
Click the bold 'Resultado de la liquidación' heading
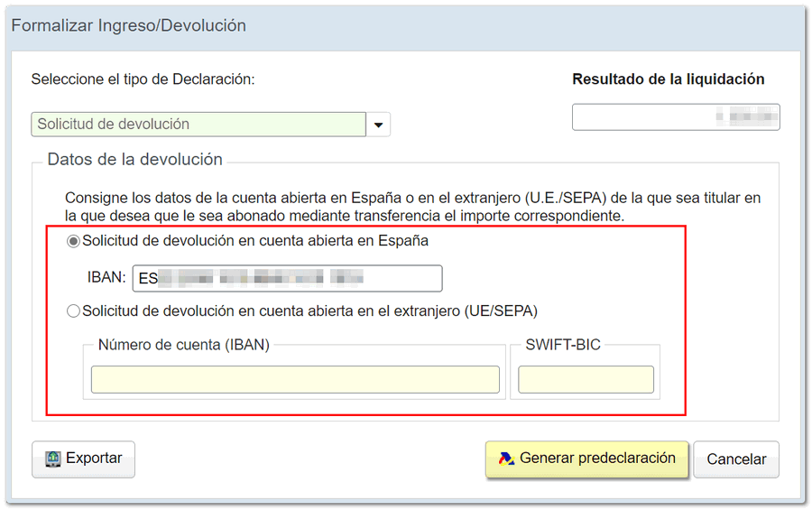click(668, 79)
